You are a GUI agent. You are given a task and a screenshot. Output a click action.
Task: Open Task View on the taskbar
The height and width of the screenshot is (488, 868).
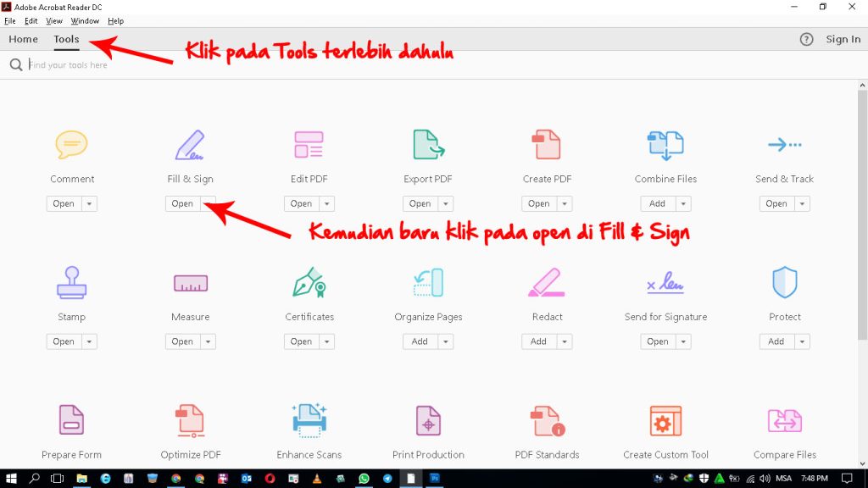tap(57, 479)
